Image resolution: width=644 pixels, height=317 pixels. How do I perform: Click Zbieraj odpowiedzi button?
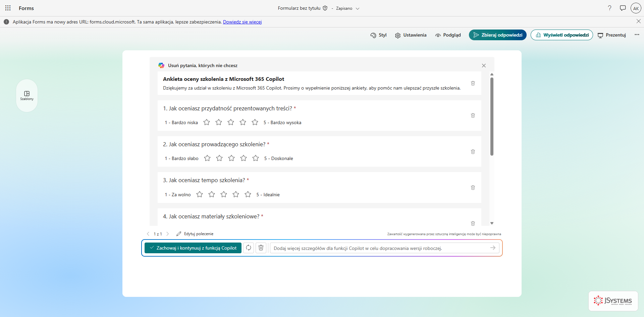click(498, 35)
